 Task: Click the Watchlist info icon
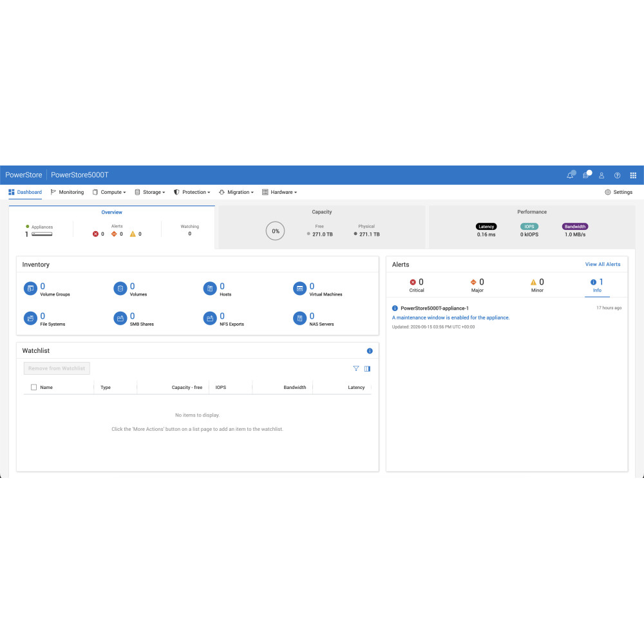(370, 351)
